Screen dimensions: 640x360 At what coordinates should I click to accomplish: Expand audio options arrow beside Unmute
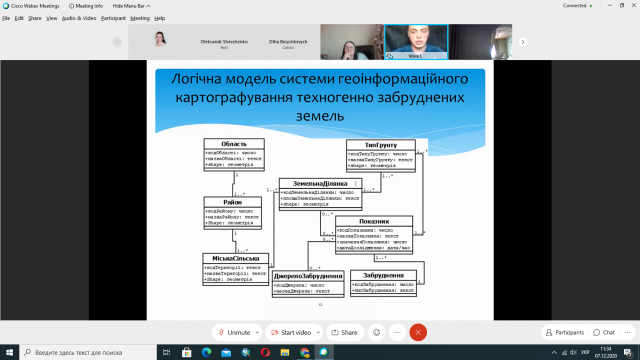[257, 333]
